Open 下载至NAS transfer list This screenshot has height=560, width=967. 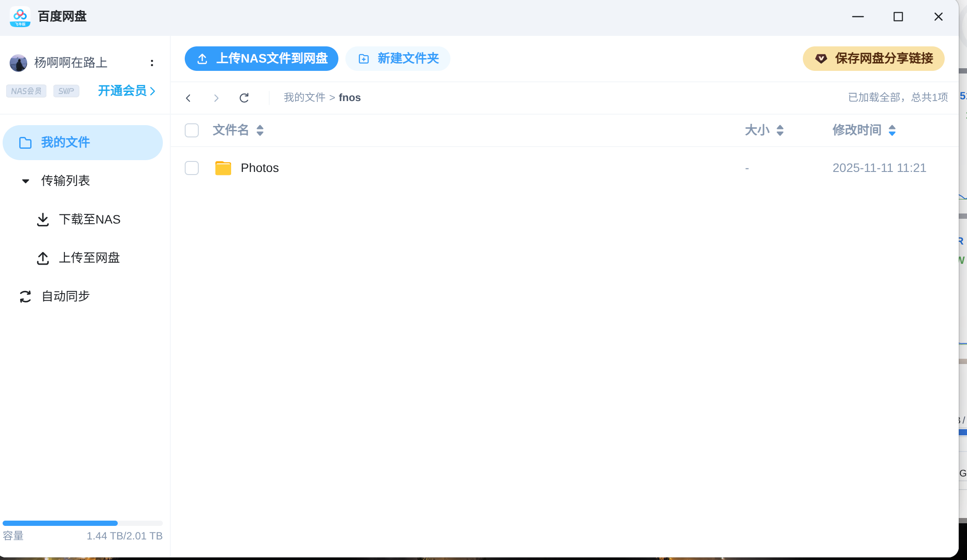(89, 219)
